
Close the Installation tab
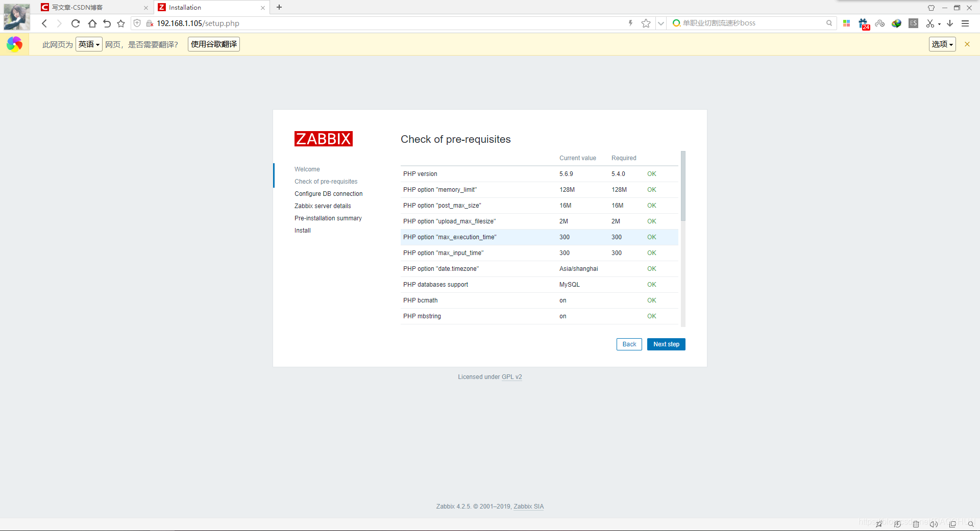263,8
